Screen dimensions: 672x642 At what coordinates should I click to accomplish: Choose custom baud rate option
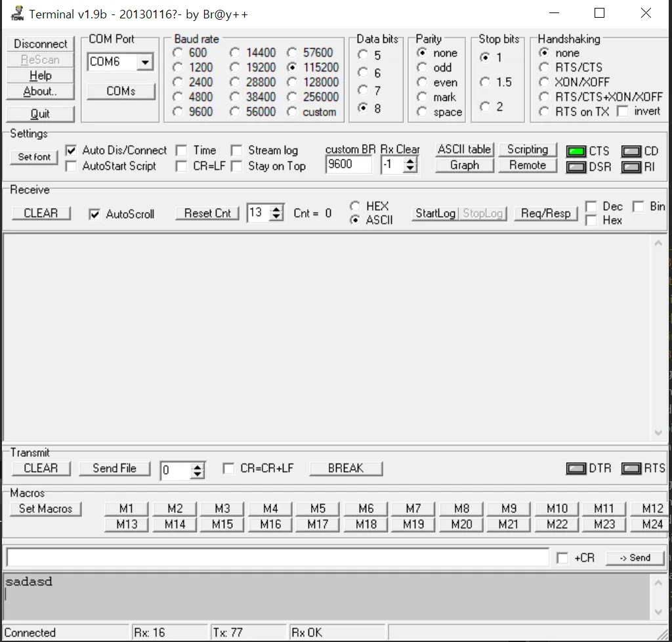point(292,112)
